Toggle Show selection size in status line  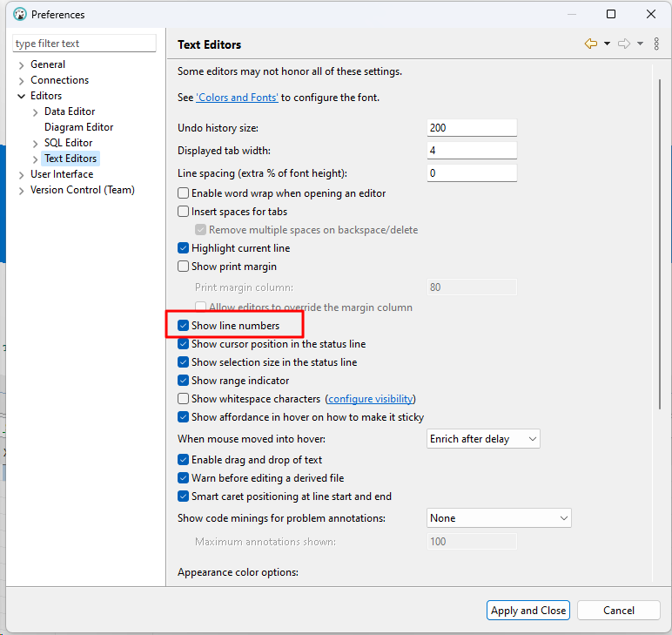point(183,362)
